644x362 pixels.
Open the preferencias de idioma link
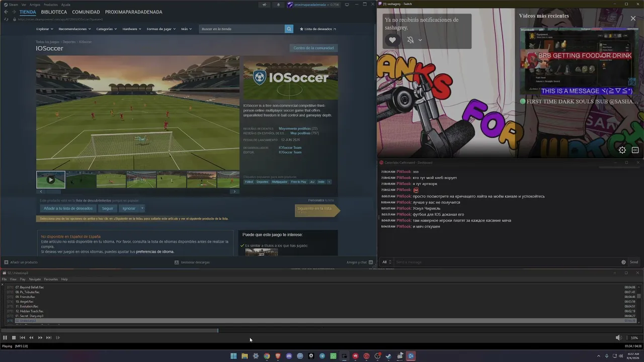point(155,252)
